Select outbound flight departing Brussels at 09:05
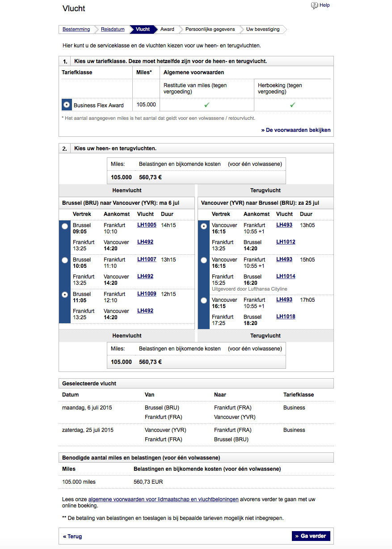Image resolution: width=392 pixels, height=549 pixels. 65,226
